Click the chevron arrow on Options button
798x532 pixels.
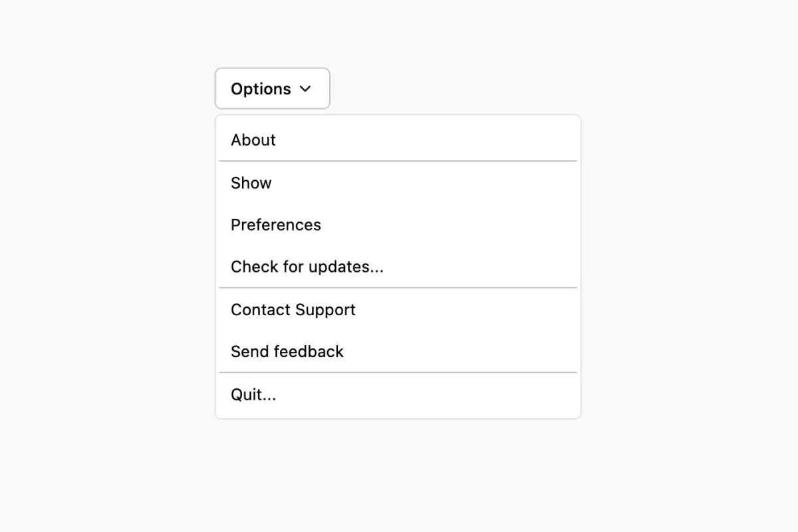click(307, 88)
